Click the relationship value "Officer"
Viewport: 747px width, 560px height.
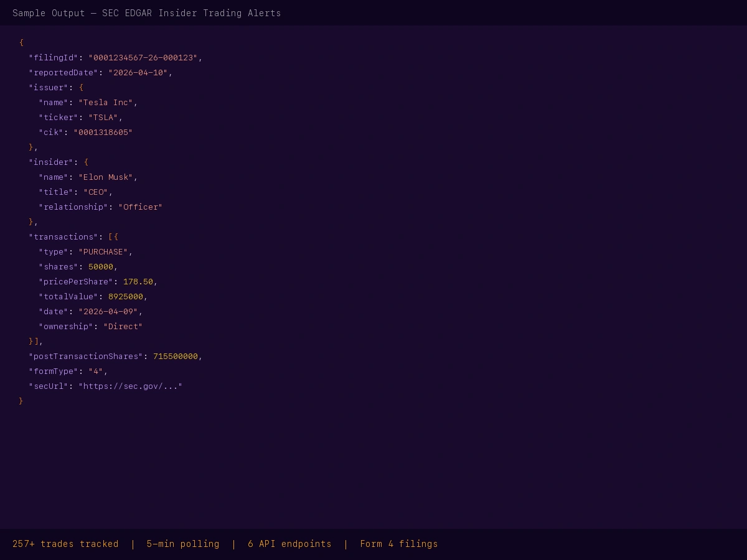pos(141,207)
